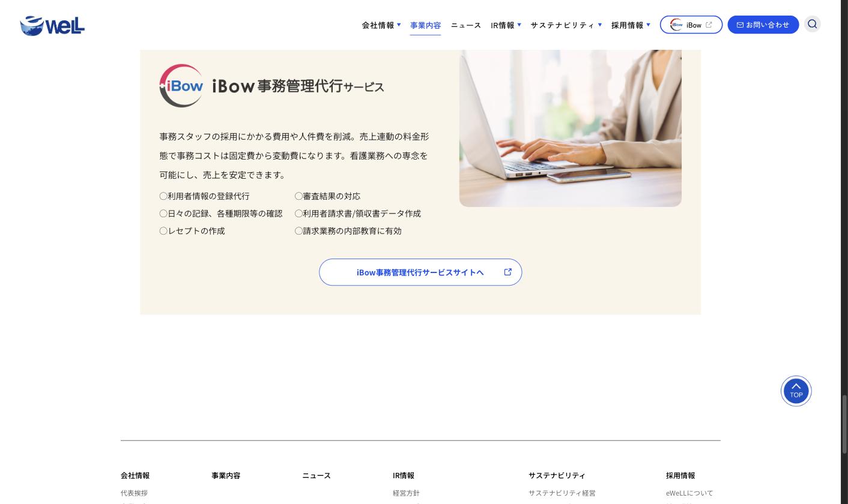Jump to top with TOP arrow button
This screenshot has width=848, height=504.
(796, 391)
